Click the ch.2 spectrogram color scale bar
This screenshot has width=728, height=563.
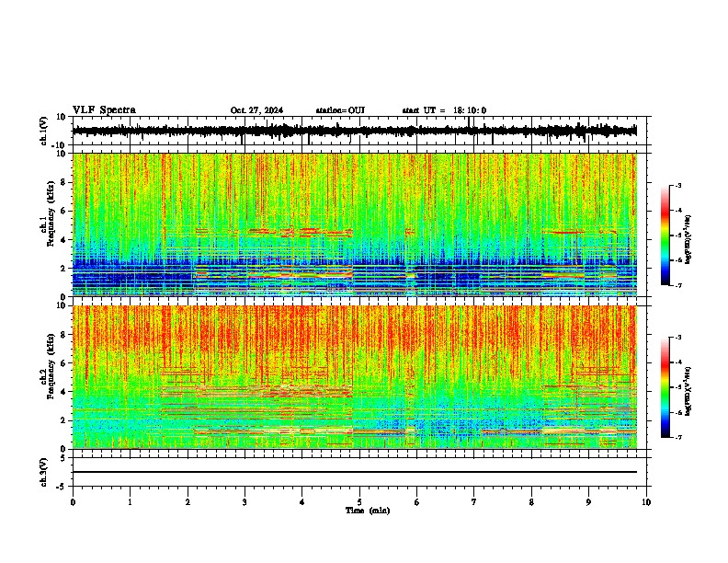point(665,387)
